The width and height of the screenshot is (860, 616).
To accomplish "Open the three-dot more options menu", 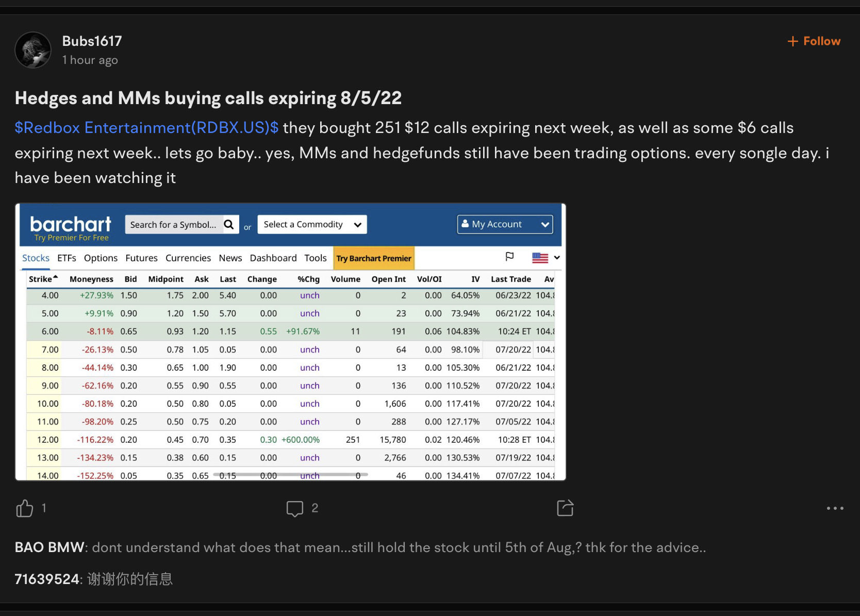I will coord(835,508).
